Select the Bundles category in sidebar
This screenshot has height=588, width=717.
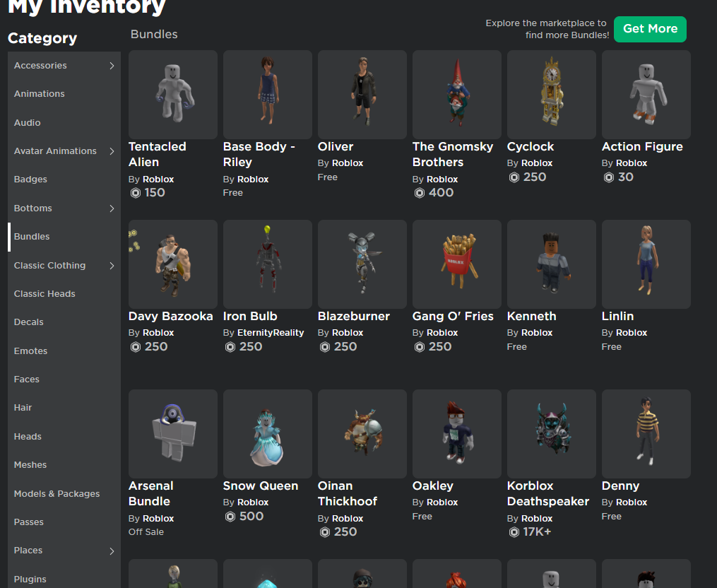[x=31, y=236]
